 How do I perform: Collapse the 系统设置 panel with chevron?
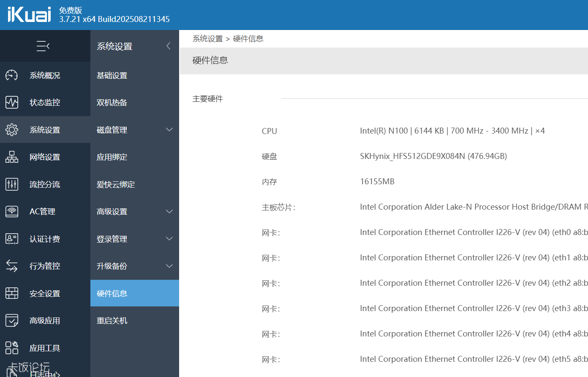point(169,46)
